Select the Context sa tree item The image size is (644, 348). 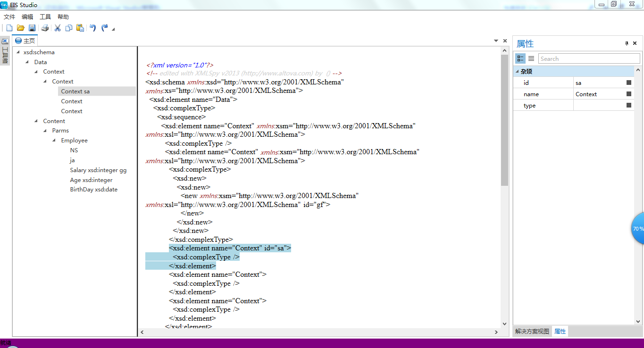(x=75, y=91)
